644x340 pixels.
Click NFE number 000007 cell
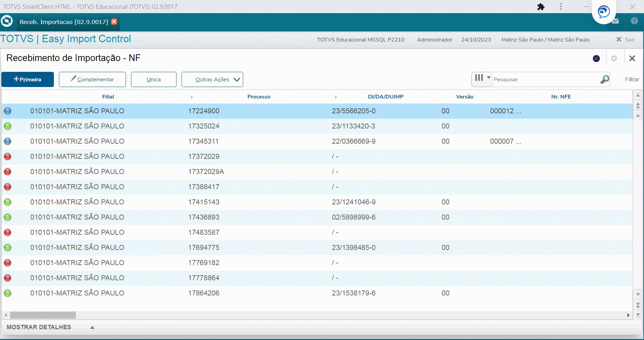click(x=505, y=141)
